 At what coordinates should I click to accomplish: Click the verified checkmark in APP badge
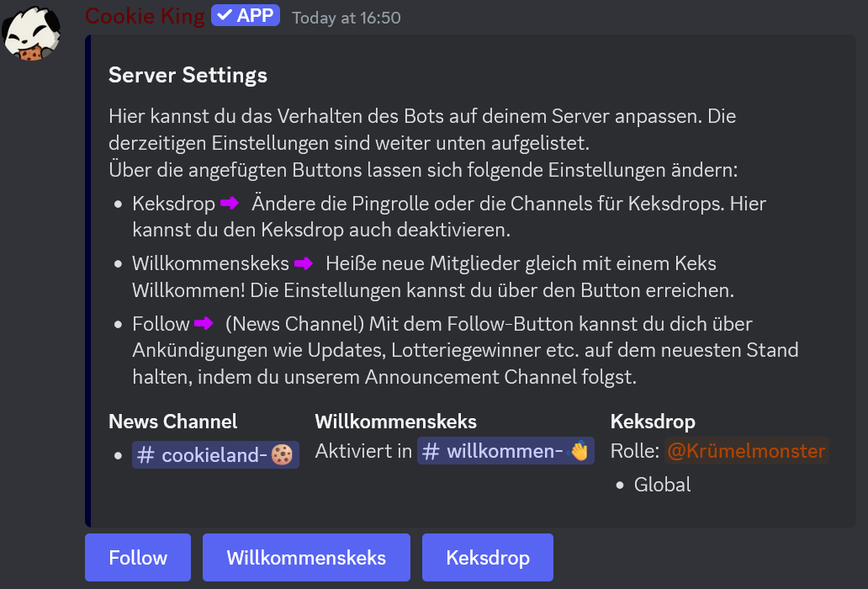point(225,16)
